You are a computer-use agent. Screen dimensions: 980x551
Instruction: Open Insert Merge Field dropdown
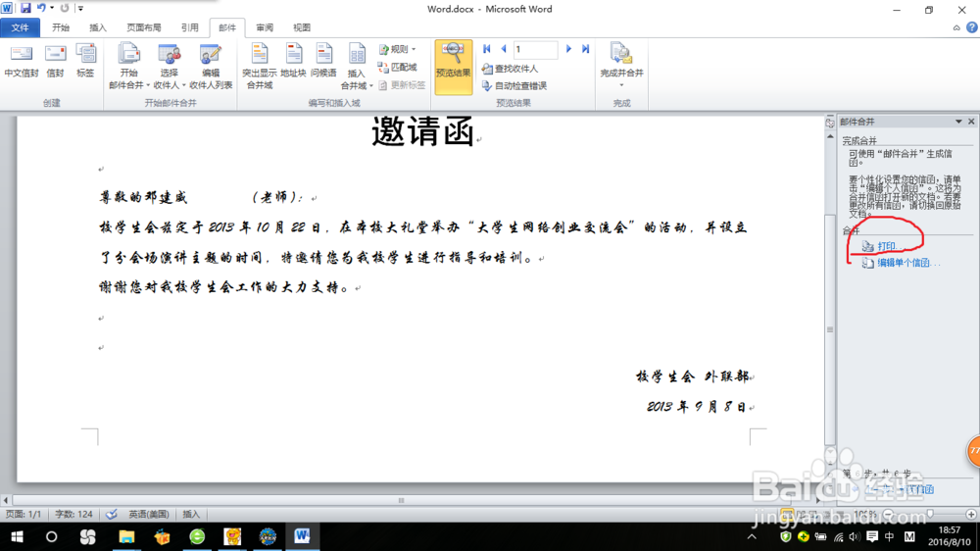[357, 67]
